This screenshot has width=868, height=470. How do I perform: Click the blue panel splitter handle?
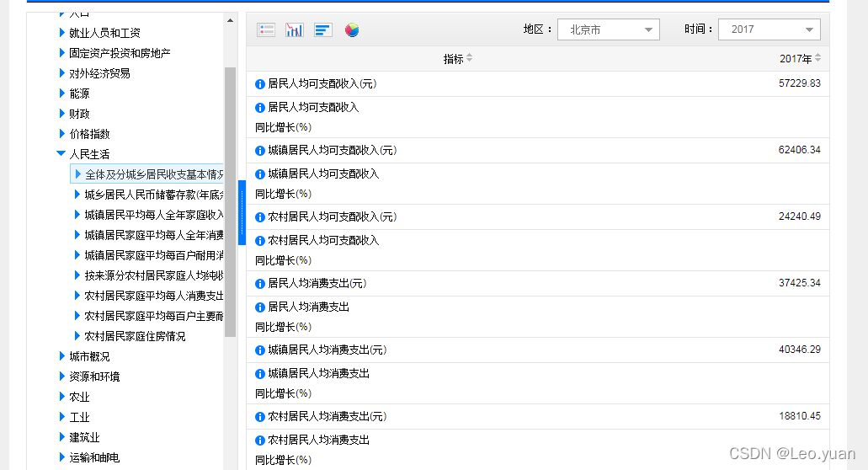(242, 212)
